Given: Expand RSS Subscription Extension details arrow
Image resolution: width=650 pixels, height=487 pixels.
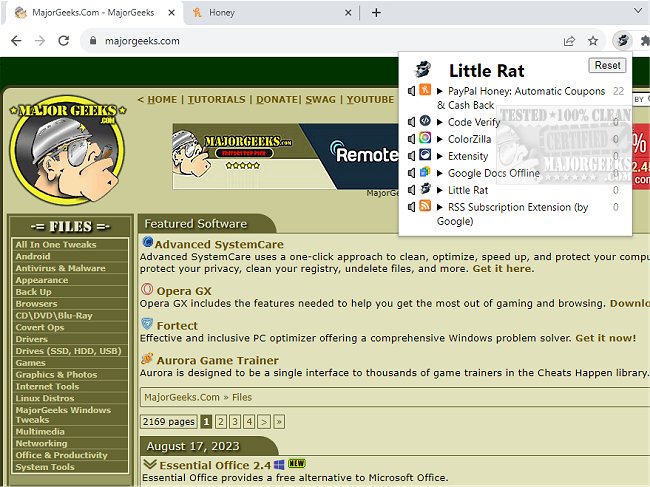Looking at the screenshot, I should click(440, 207).
